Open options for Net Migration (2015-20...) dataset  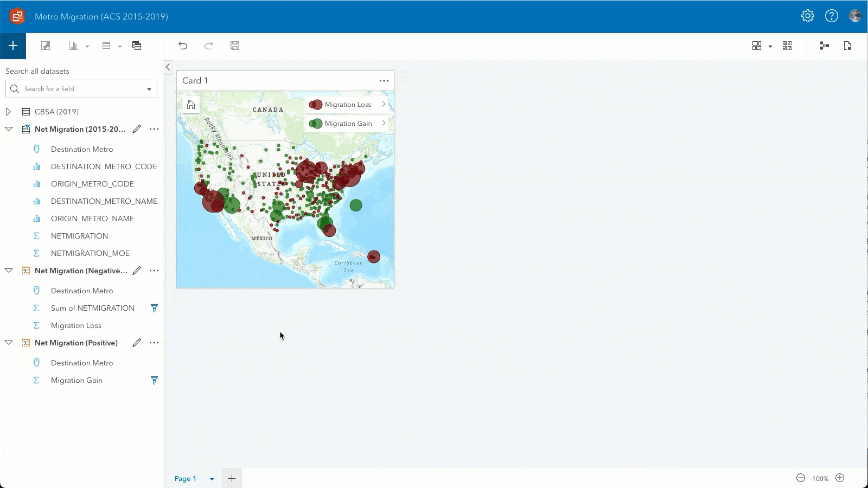tap(154, 129)
